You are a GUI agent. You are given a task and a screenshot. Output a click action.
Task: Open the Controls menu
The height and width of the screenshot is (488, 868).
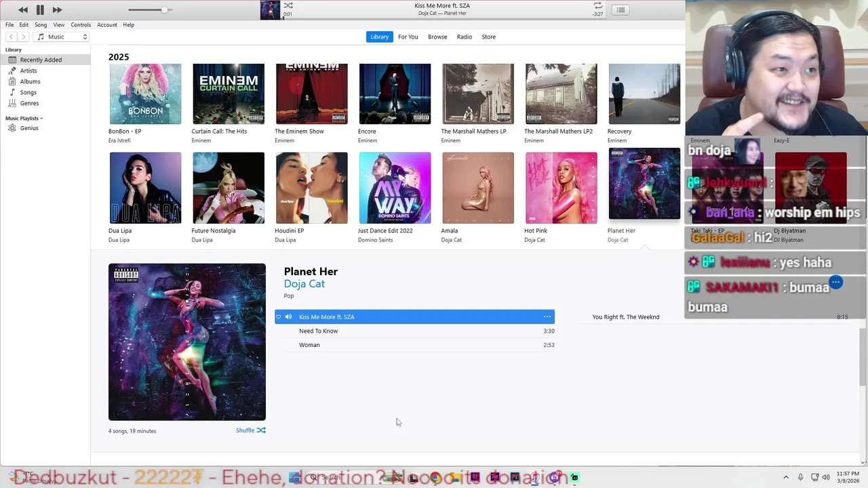point(81,24)
